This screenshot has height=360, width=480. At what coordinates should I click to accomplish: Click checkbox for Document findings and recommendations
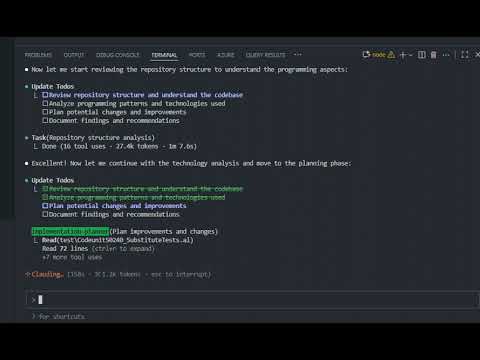coord(45,214)
